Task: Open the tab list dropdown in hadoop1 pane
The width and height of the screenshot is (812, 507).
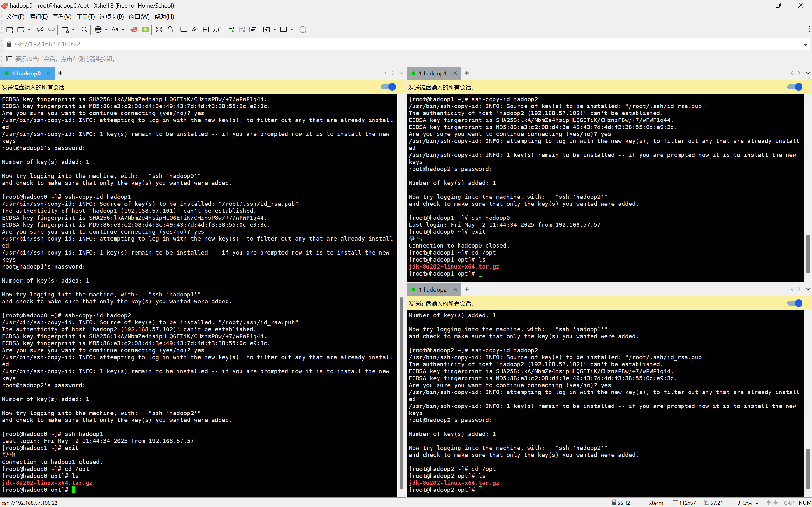Action: click(x=808, y=73)
